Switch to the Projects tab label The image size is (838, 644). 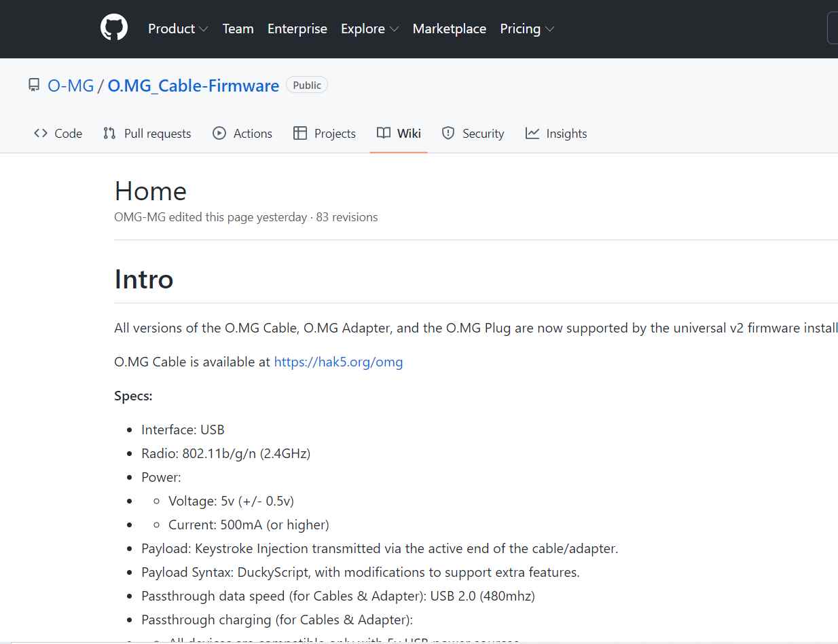click(x=335, y=134)
